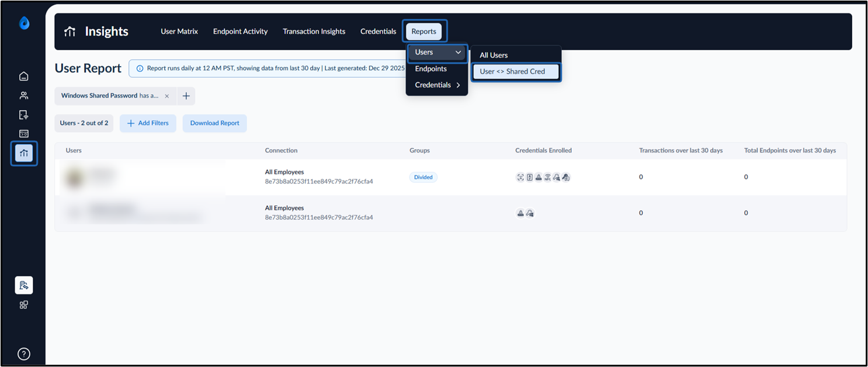This screenshot has height=367, width=868.
Task: Click Windows key credential icon in second row
Action: tap(530, 213)
